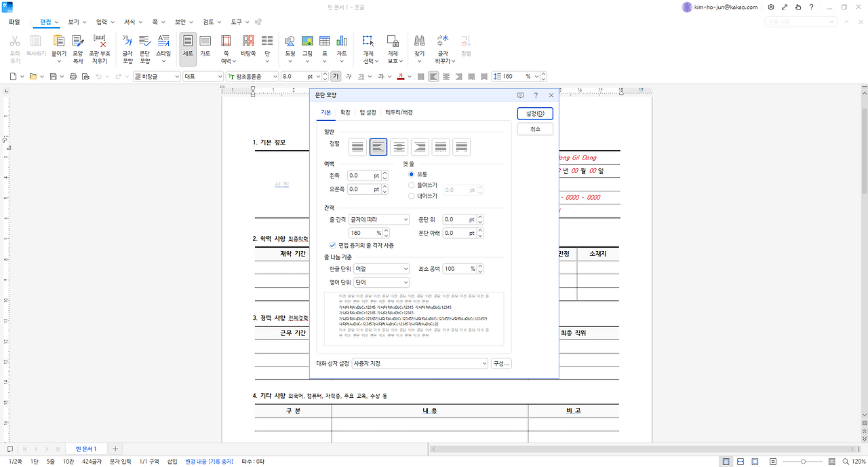
Task: Open 영어 단위 단어 dropdown
Action: click(x=382, y=282)
